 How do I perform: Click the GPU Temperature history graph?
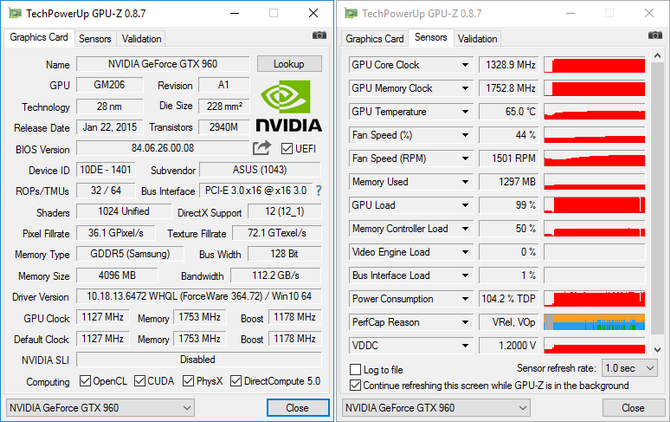click(594, 112)
